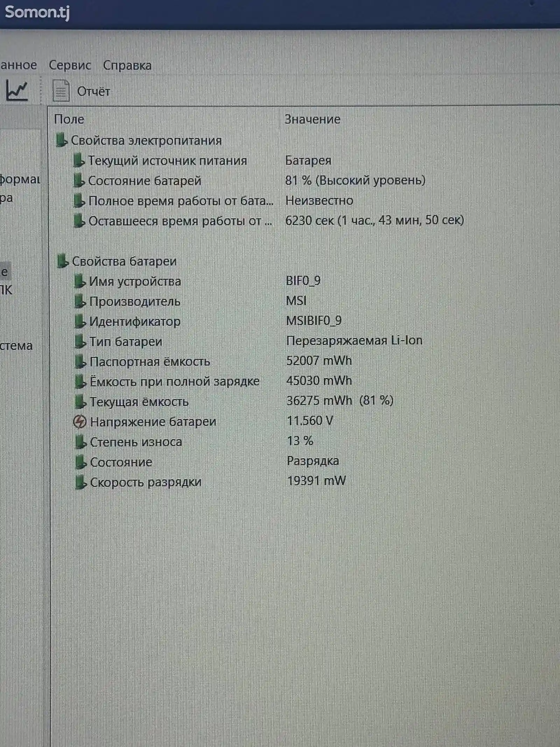This screenshot has height=747, width=560.
Task: Select the Свойства электропитания group row
Action: coord(146,140)
